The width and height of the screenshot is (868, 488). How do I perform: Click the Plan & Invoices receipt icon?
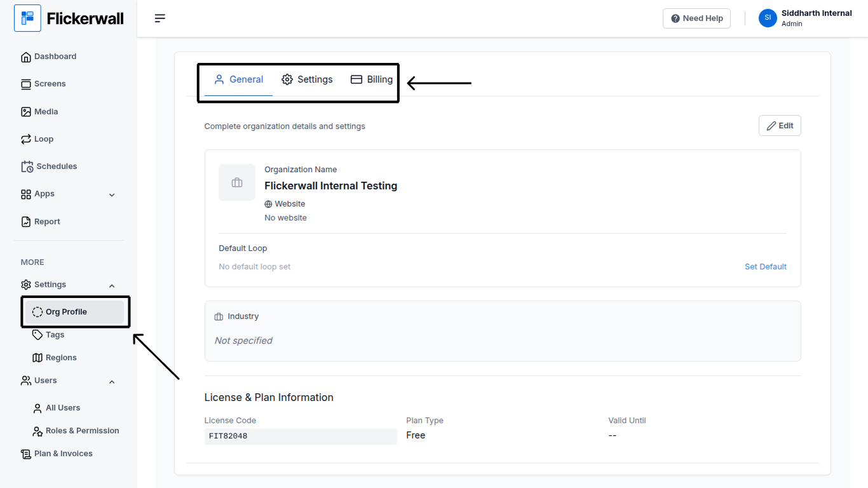pos(26,454)
